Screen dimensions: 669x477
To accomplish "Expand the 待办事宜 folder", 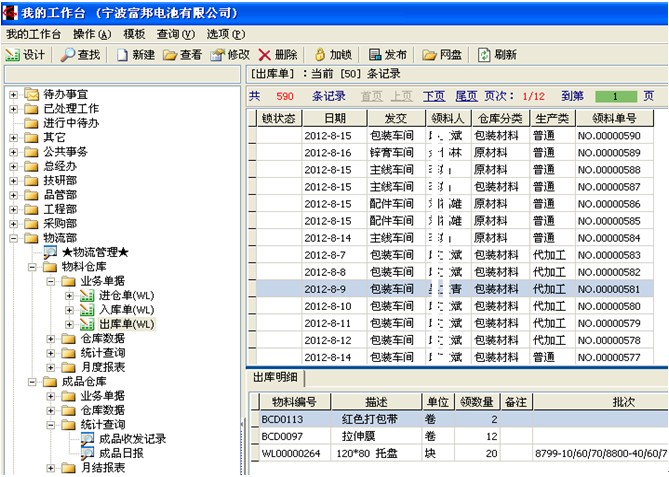I will click(13, 95).
